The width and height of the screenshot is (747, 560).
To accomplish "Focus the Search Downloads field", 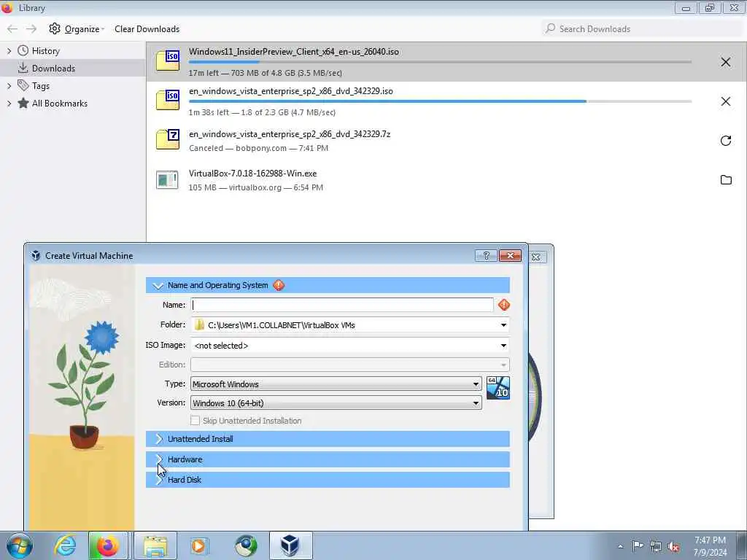I will (640, 29).
